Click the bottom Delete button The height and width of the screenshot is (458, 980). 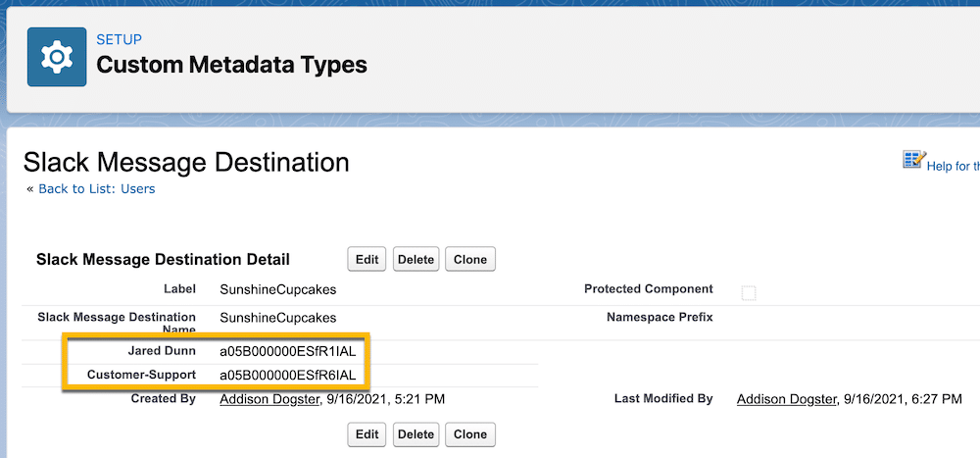point(416,434)
